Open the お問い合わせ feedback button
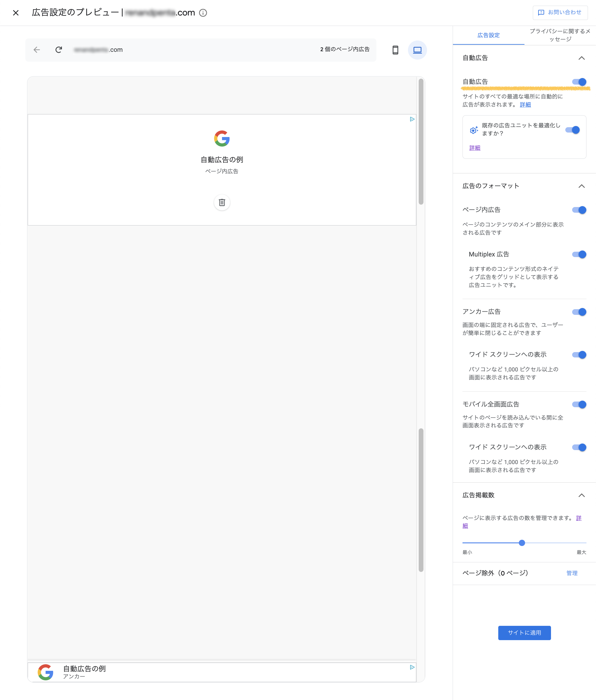The image size is (596, 700). (560, 13)
